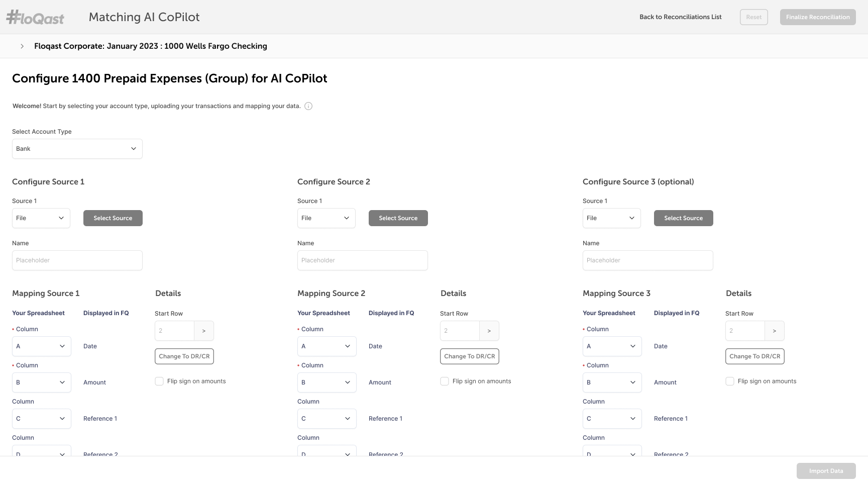Click the Reset button
868x486 pixels.
[x=754, y=17]
